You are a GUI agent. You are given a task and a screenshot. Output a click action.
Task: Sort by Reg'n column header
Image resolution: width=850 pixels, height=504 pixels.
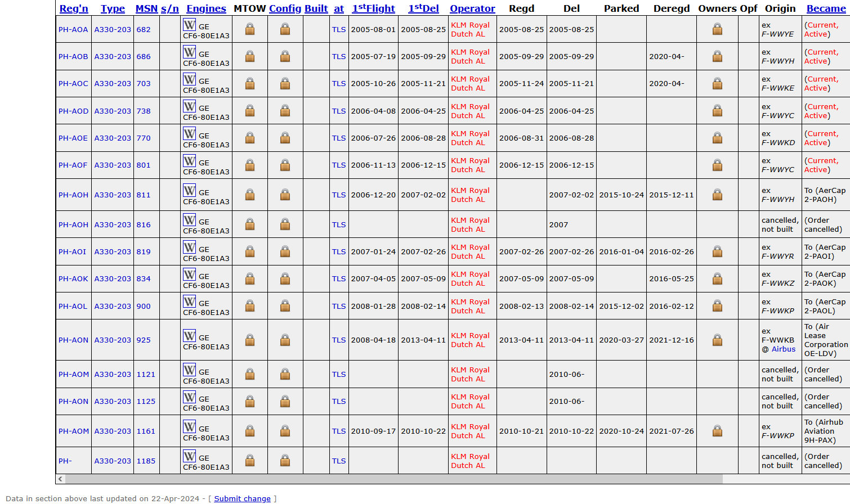(74, 8)
